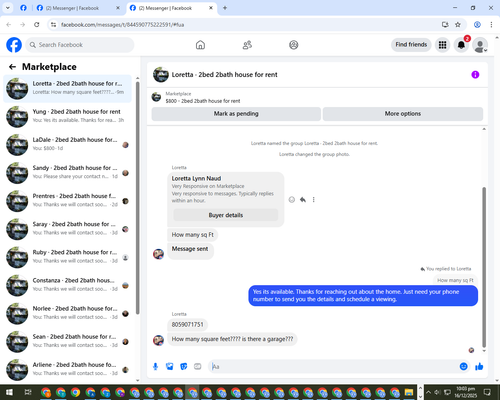Open Windows Start menu
The image size is (500, 400).
pyautogui.click(x=9, y=392)
